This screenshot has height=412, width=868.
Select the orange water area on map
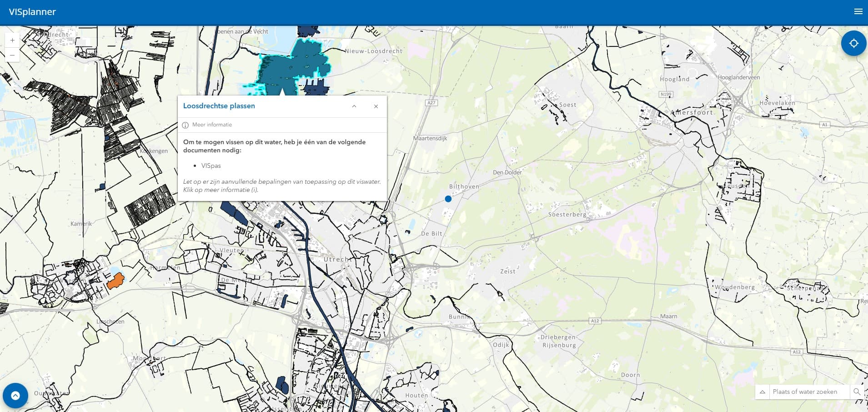coord(115,281)
